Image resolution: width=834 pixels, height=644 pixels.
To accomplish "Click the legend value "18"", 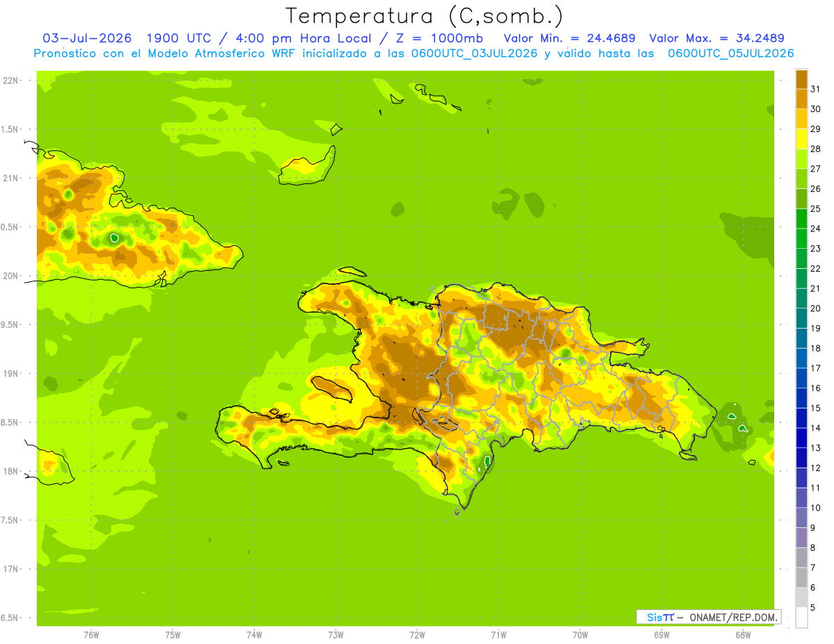I will [815, 348].
